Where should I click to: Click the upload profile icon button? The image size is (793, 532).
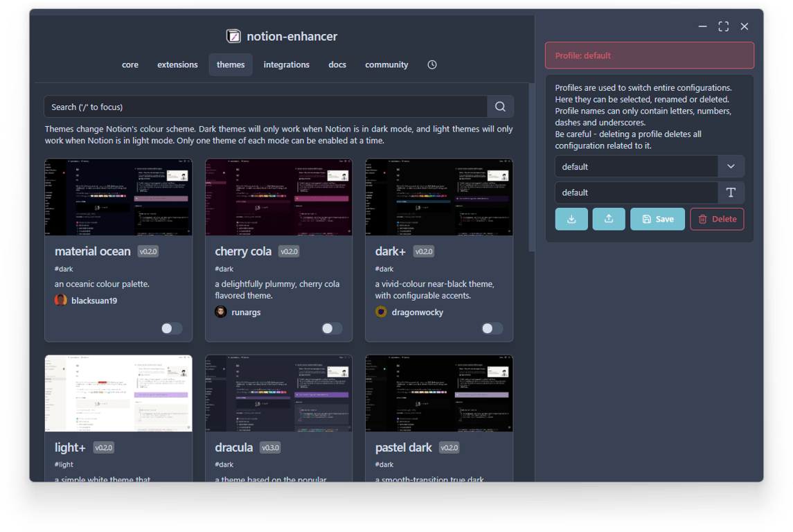coord(609,219)
